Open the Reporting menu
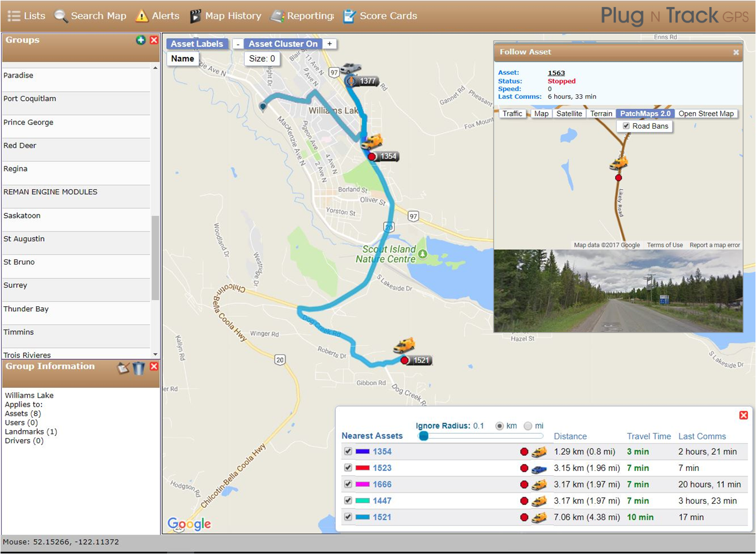Viewport: 756px width, 554px height. pos(302,16)
